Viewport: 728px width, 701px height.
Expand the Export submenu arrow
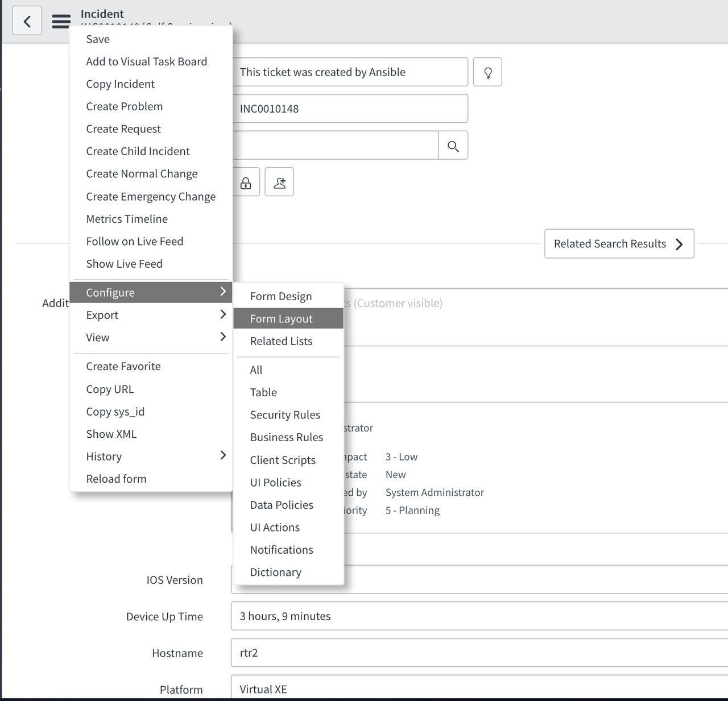pos(222,314)
